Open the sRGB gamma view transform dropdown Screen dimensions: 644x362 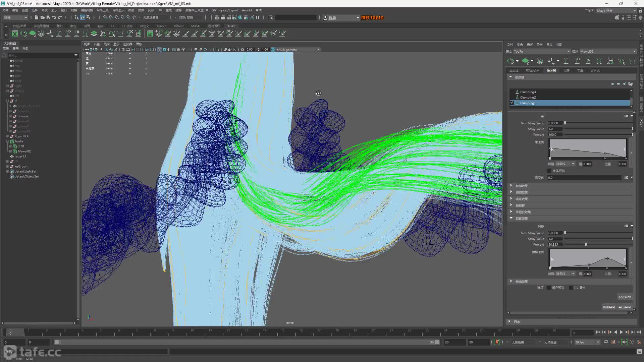click(x=298, y=49)
